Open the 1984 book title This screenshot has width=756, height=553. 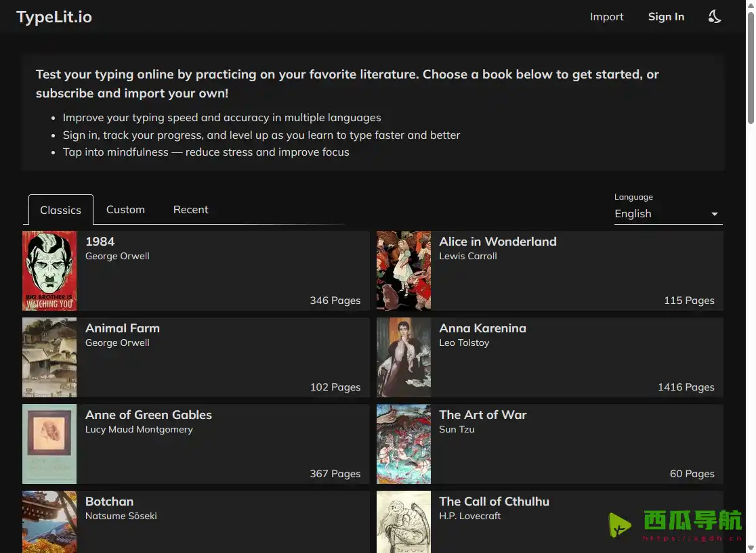coord(100,242)
